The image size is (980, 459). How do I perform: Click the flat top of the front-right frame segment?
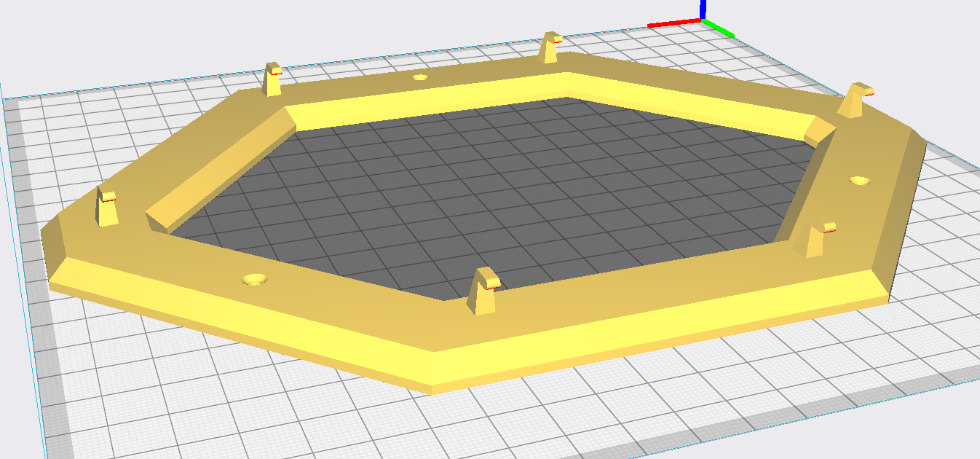655,291
